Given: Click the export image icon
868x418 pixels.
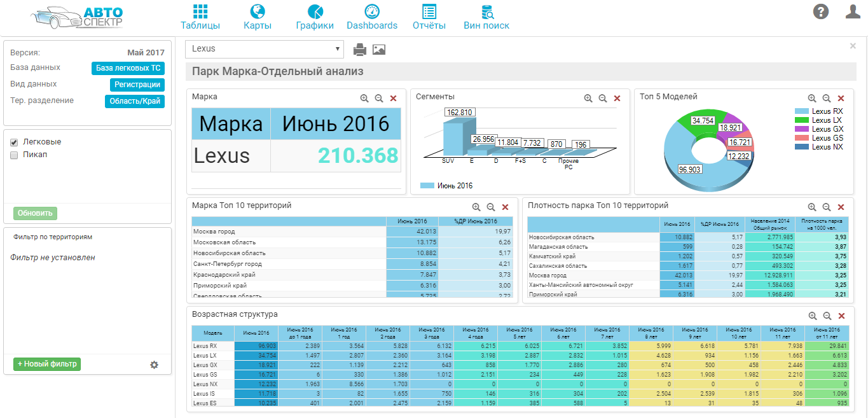Looking at the screenshot, I should tap(379, 50).
